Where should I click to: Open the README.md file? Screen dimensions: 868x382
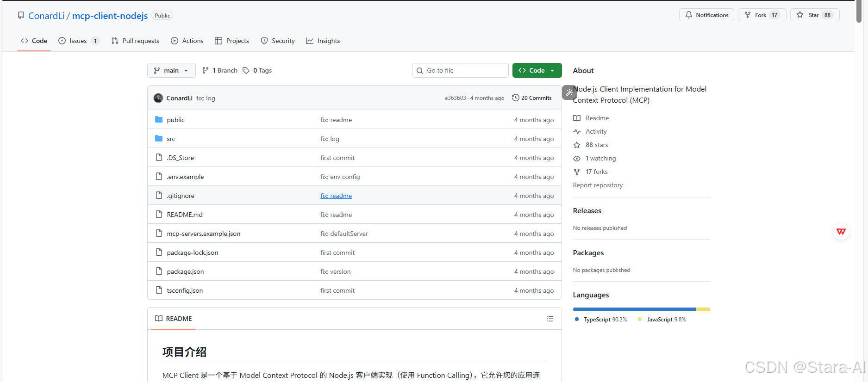point(185,215)
